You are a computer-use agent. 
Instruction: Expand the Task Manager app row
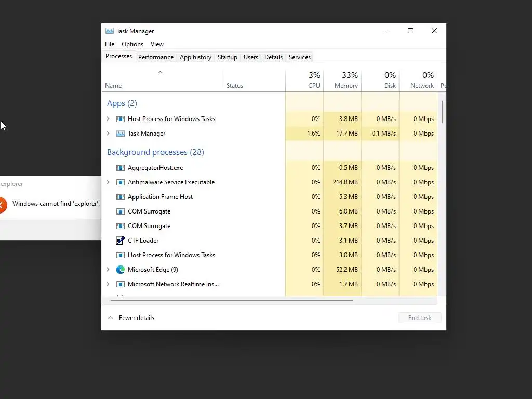[108, 134]
